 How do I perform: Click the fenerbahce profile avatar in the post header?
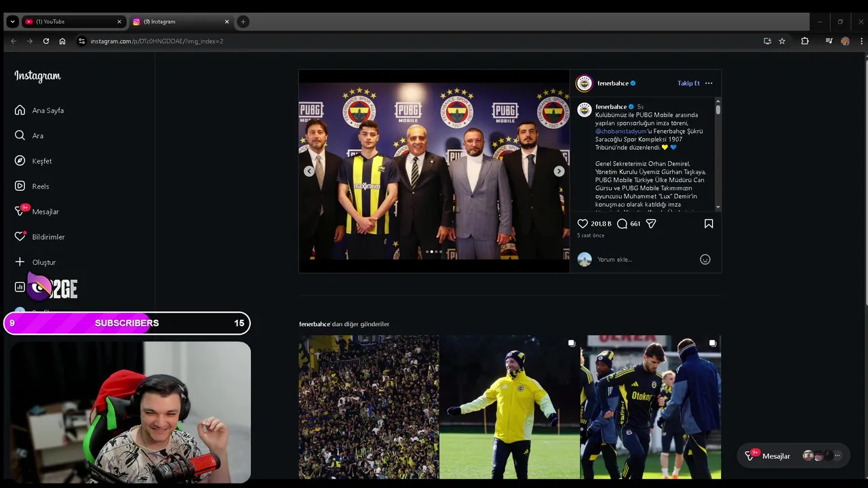pyautogui.click(x=584, y=83)
